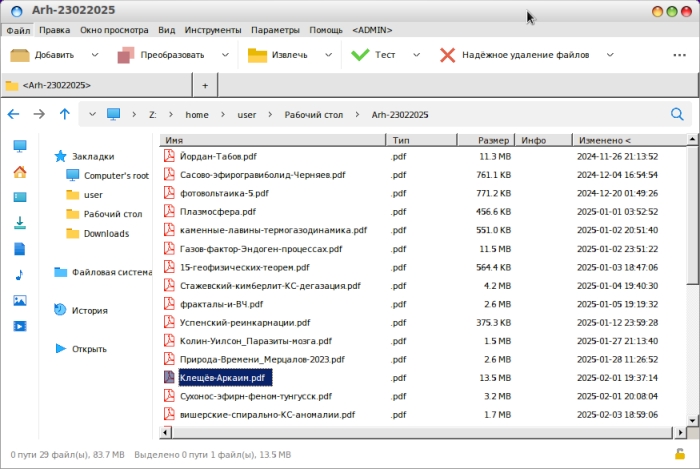The width and height of the screenshot is (700, 469).
Task: Open Файловая система in the tree
Action: (x=112, y=272)
